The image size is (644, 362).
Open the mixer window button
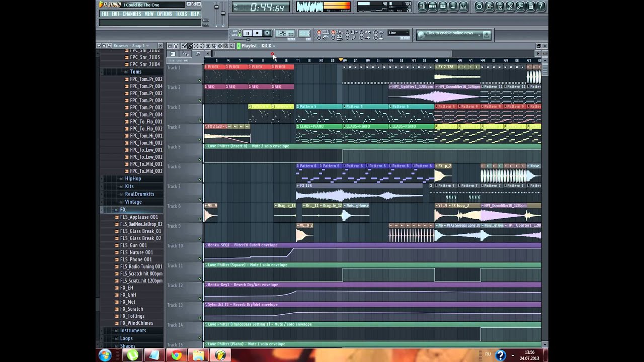pyautogui.click(x=463, y=7)
